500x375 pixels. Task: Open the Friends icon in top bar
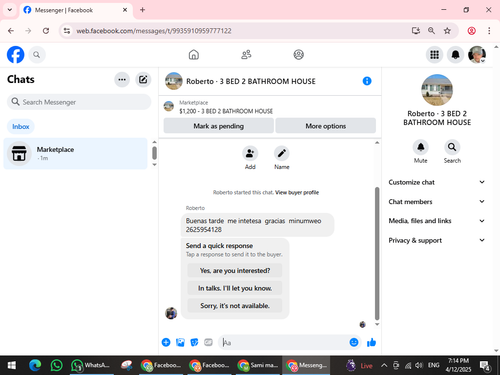[x=246, y=54]
